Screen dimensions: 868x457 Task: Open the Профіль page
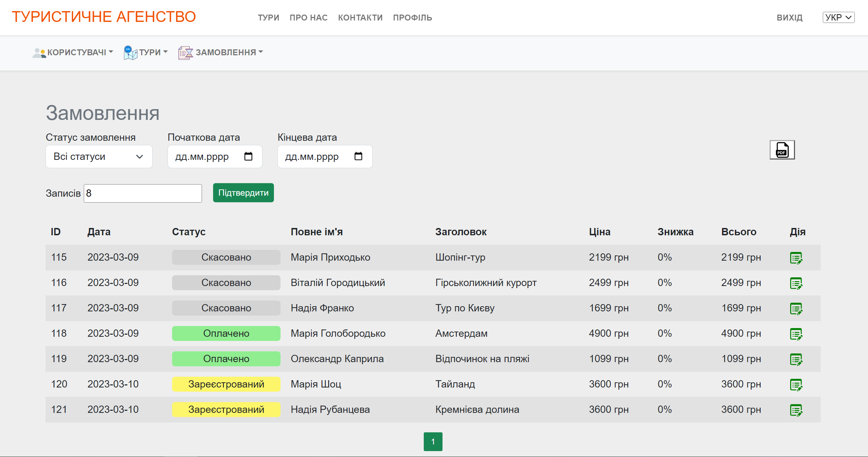(413, 18)
